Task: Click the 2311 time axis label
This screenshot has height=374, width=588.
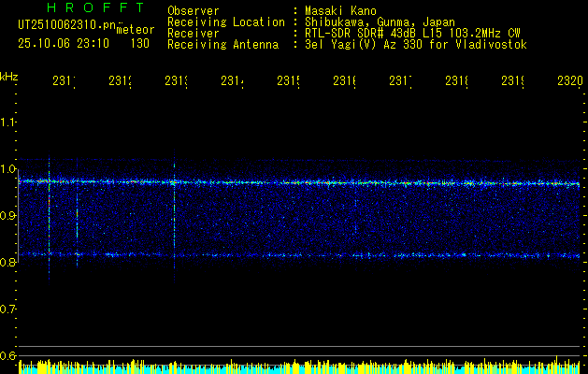Action: (x=65, y=81)
